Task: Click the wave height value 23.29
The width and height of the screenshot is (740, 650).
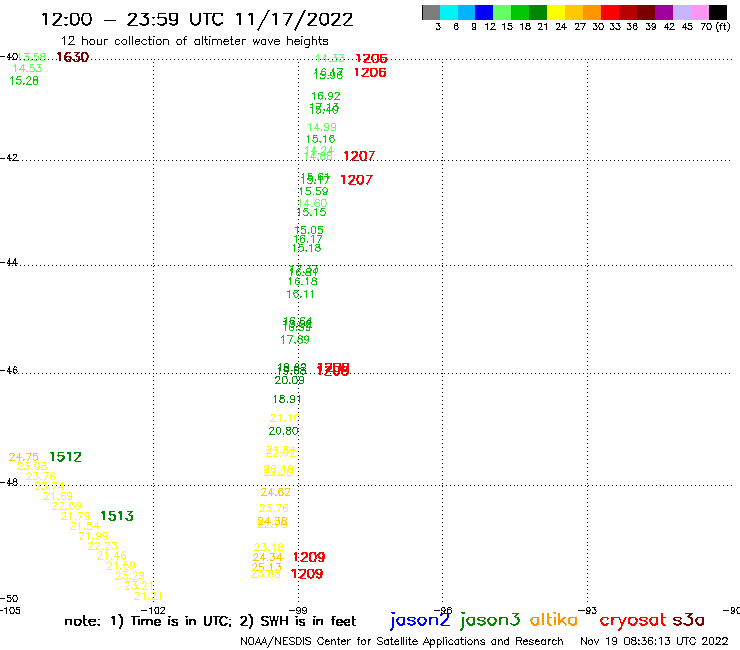Action: pos(130,576)
